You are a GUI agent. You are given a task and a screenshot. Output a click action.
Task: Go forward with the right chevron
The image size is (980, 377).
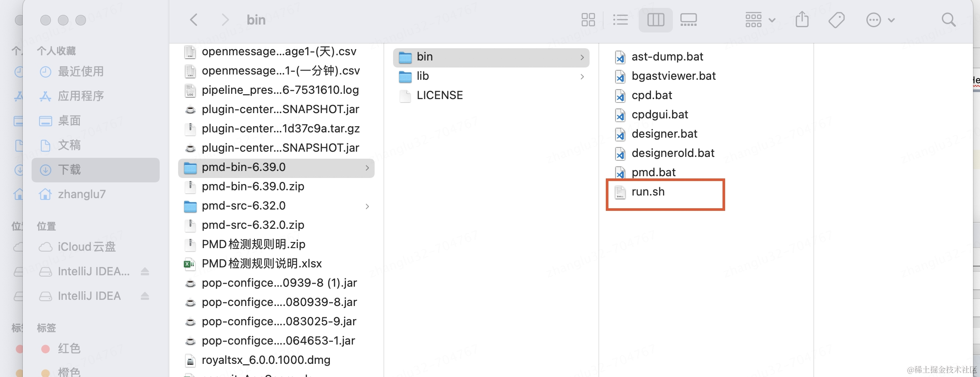(x=225, y=20)
